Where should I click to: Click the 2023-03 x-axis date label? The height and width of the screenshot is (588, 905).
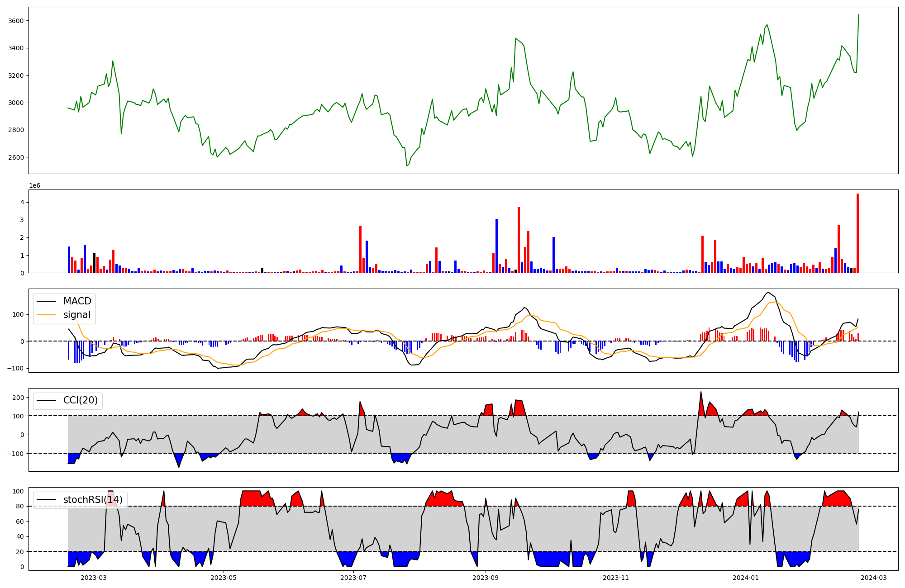[x=94, y=578]
